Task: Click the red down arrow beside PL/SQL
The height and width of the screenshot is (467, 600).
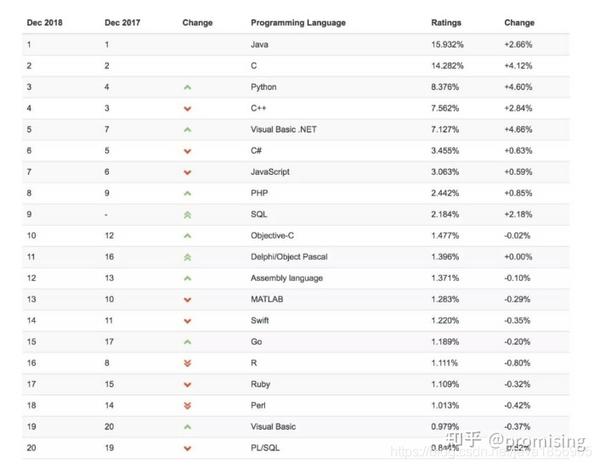Action: [x=187, y=448]
